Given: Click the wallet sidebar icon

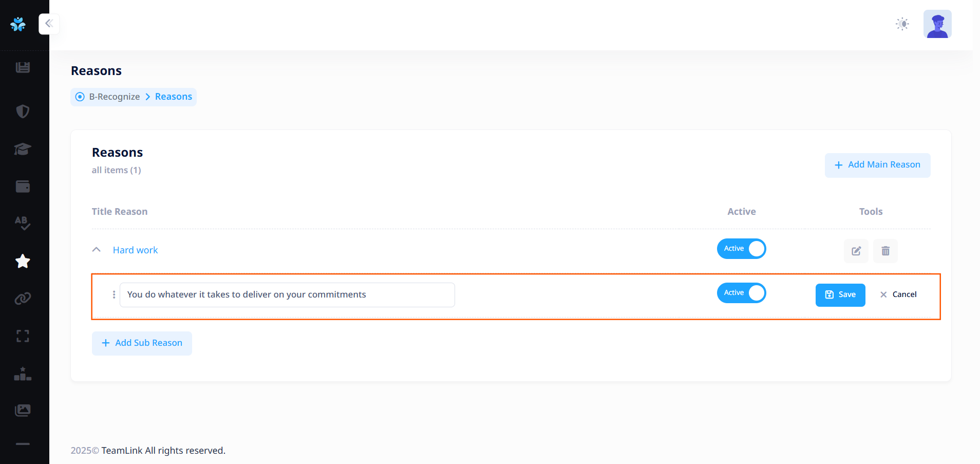Looking at the screenshot, I should [x=23, y=187].
